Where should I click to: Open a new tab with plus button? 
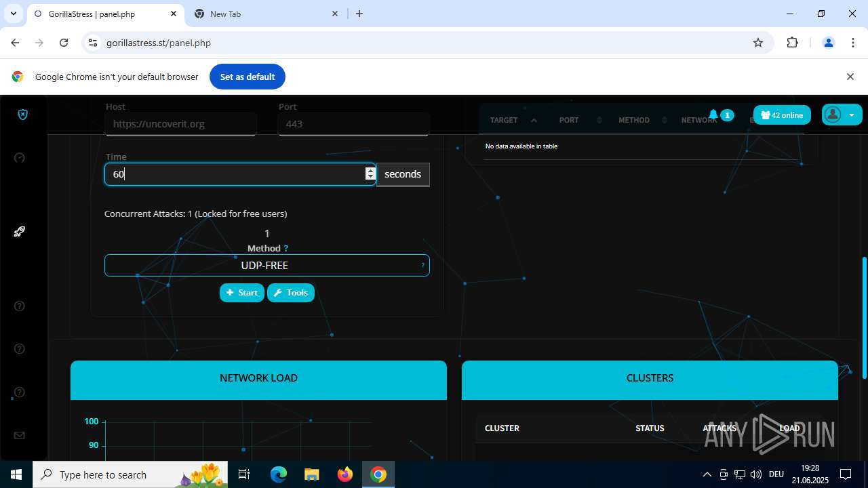pyautogui.click(x=359, y=14)
